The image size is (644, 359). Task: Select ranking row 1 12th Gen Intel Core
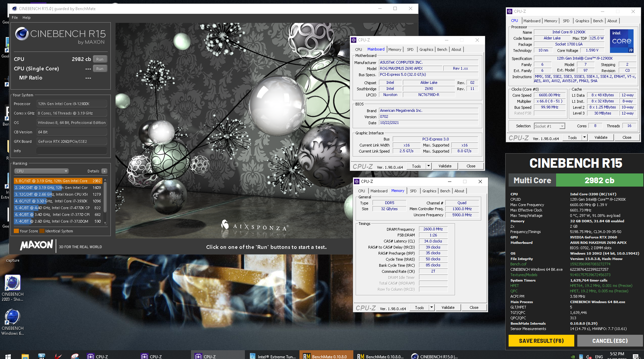click(58, 181)
